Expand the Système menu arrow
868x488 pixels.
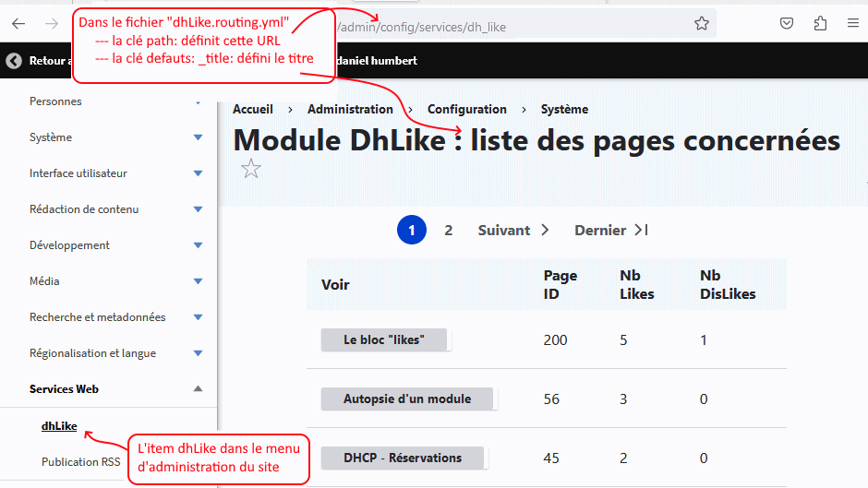(199, 137)
